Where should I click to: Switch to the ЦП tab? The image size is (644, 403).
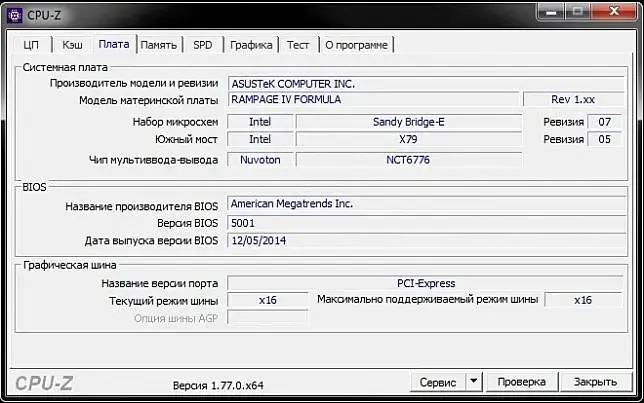(x=31, y=45)
